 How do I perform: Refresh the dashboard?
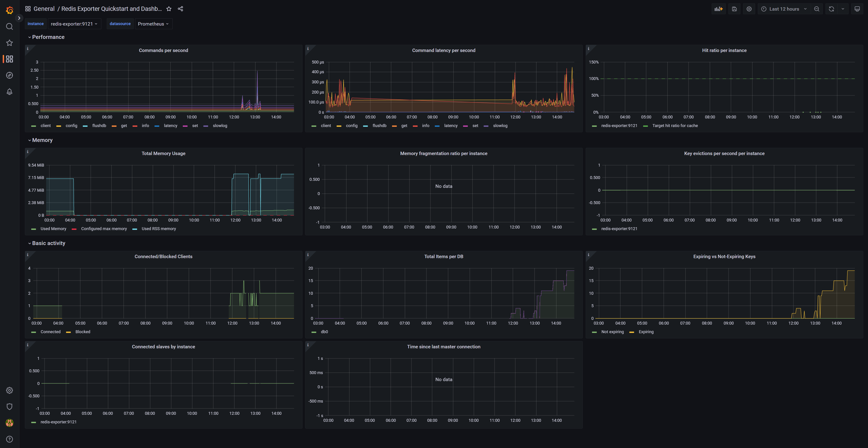[x=831, y=9]
